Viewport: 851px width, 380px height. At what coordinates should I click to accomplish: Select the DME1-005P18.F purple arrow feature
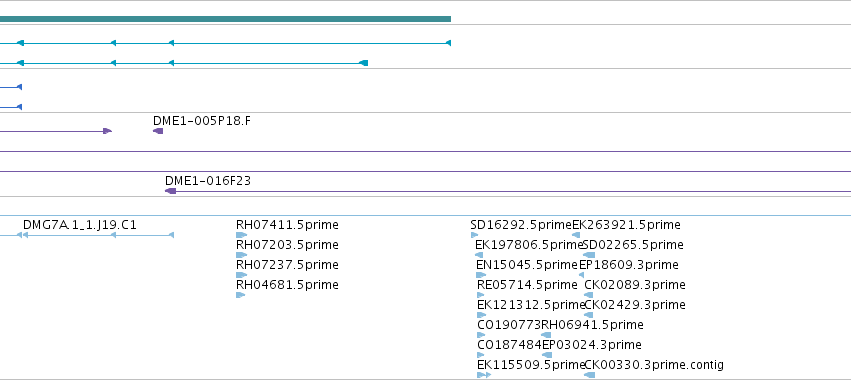pyautogui.click(x=158, y=131)
